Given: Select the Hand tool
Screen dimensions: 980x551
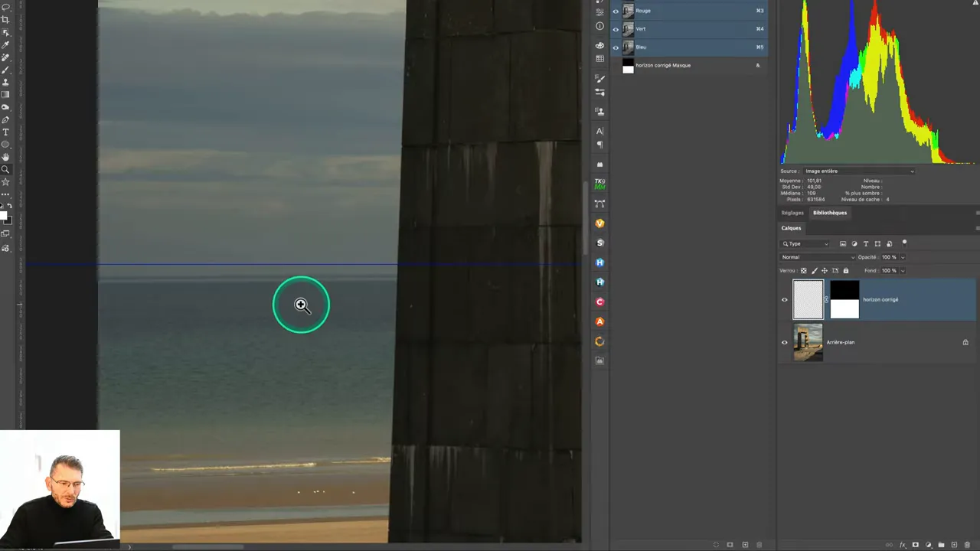Looking at the screenshot, I should 5,157.
